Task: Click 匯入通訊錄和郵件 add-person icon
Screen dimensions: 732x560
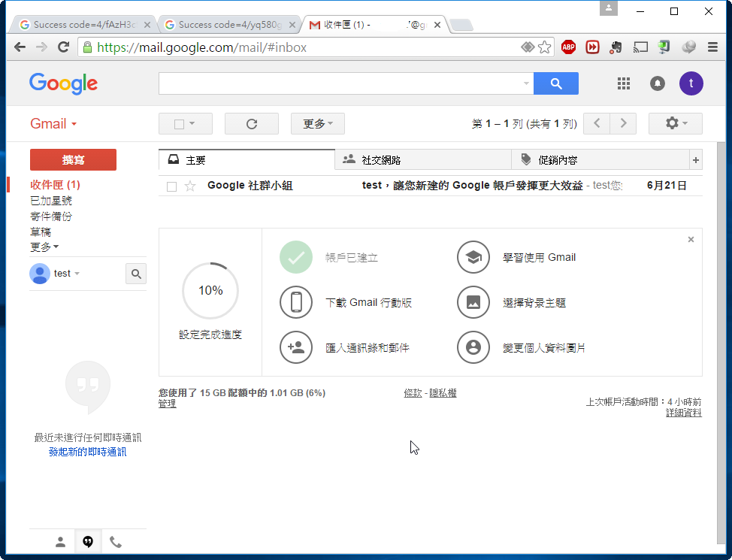Action: point(296,347)
